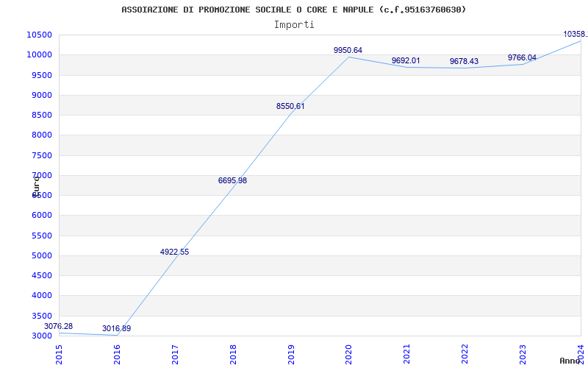This screenshot has width=588, height=368.
Task: Click the y-axis value 7500
Action: point(42,155)
